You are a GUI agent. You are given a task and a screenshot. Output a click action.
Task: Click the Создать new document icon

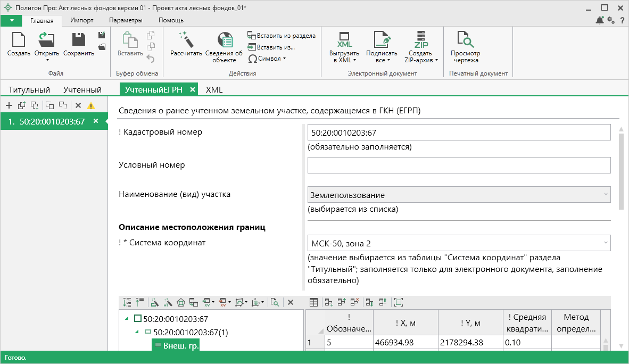(19, 40)
